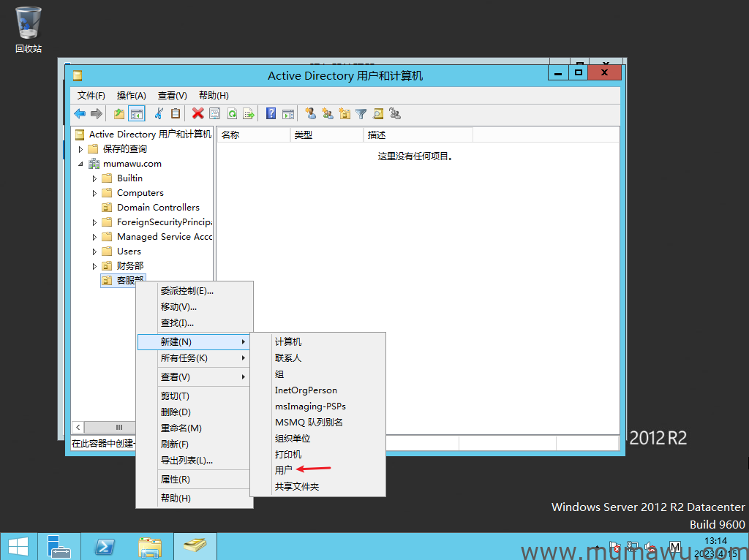Expand the Computers container arrow
This screenshot has width=749, height=560.
pos(94,193)
